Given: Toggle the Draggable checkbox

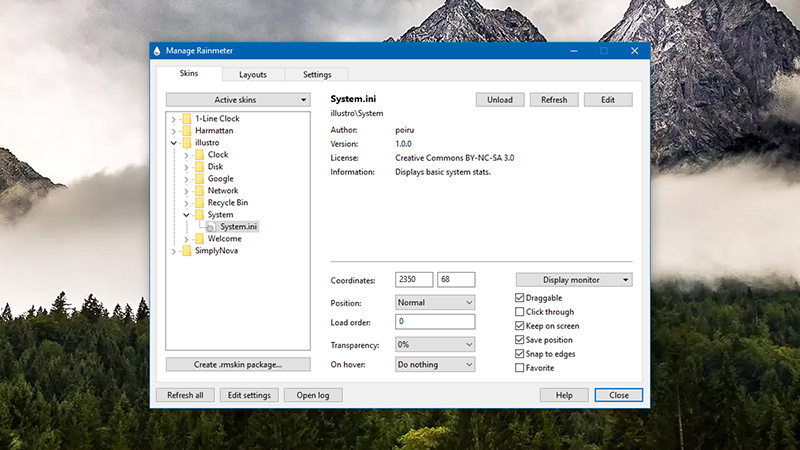Looking at the screenshot, I should click(x=519, y=297).
